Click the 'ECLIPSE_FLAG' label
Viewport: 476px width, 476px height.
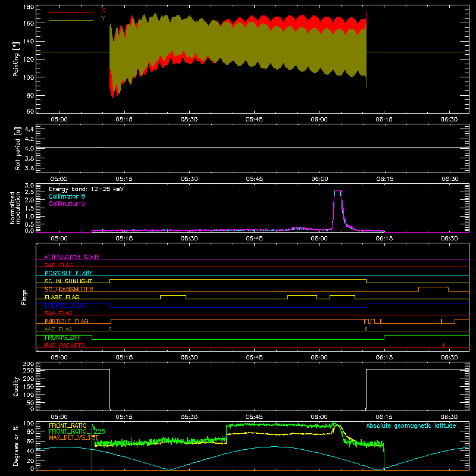(65, 305)
